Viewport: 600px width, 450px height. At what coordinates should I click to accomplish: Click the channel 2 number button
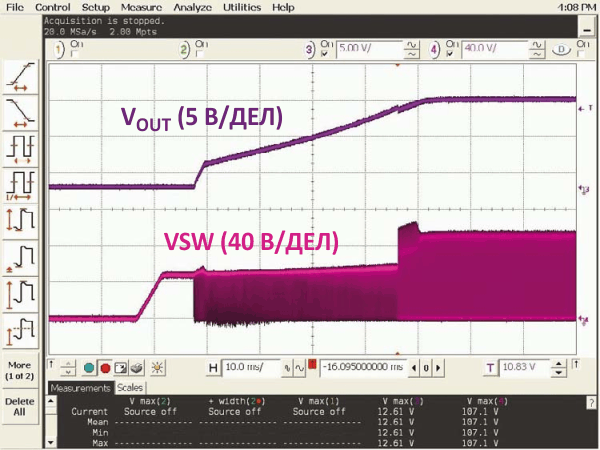tap(184, 50)
